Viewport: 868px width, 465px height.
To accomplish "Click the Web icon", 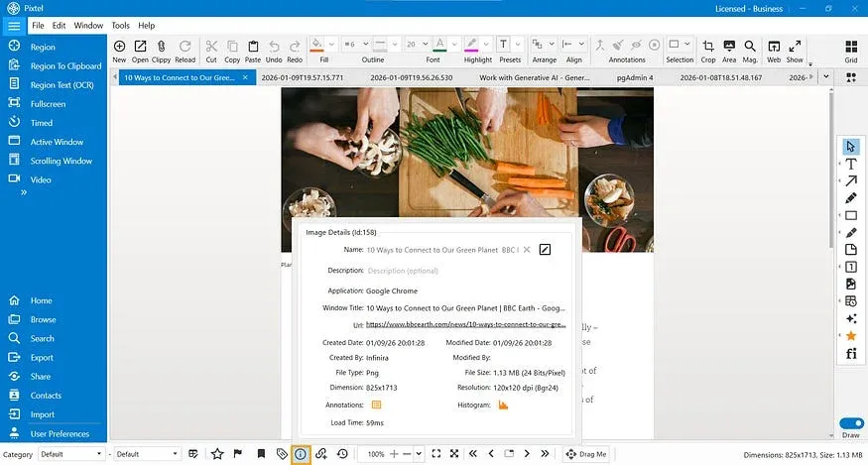I will point(774,46).
